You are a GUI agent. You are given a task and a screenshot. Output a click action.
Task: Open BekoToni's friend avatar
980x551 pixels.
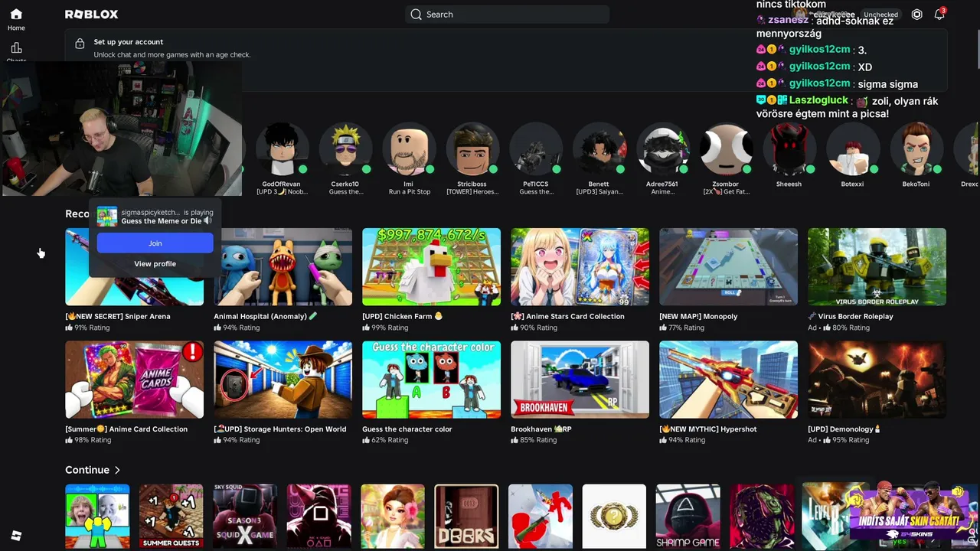point(916,149)
